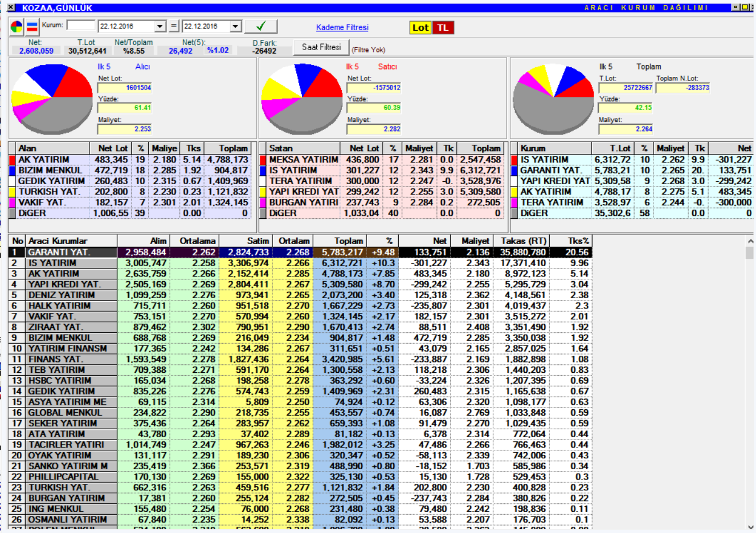This screenshot has width=756, height=533.
Task: Click the Kurum input field
Action: click(x=81, y=26)
